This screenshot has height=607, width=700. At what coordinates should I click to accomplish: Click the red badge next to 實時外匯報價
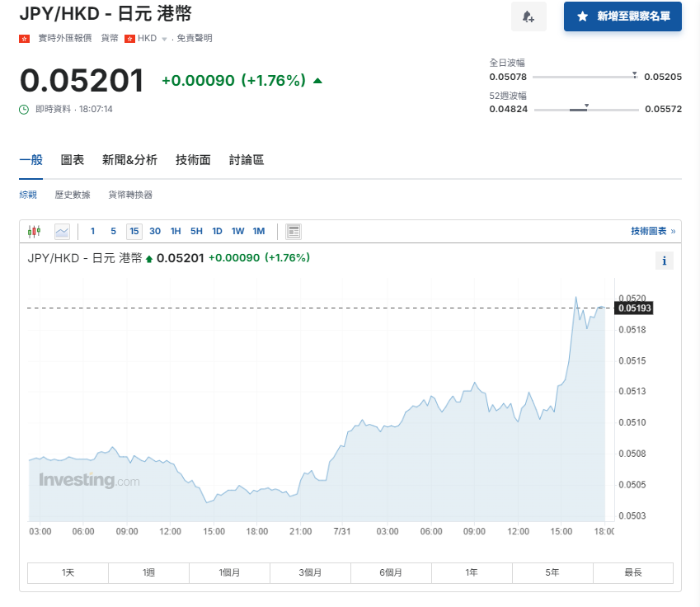click(22, 38)
